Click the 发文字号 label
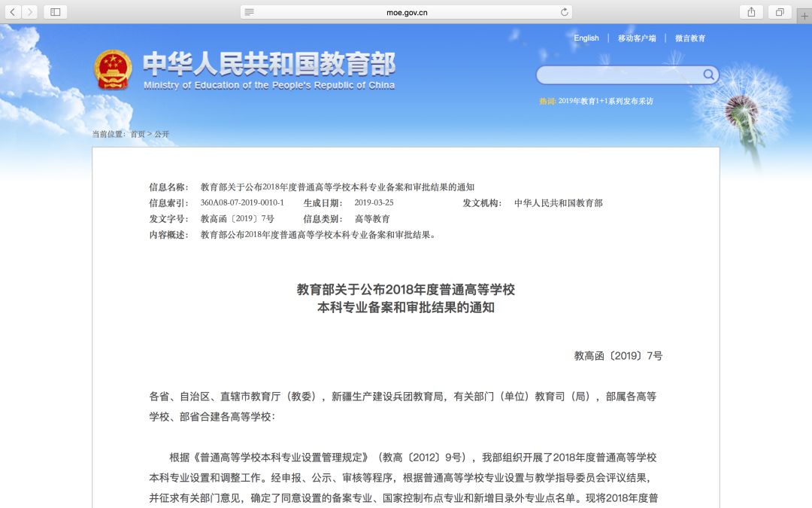 pyautogui.click(x=169, y=219)
